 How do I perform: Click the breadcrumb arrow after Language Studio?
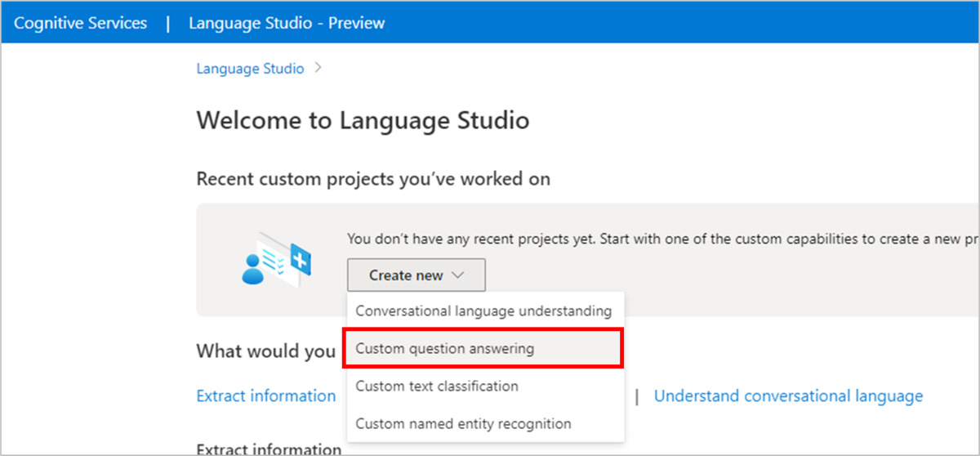(x=318, y=69)
